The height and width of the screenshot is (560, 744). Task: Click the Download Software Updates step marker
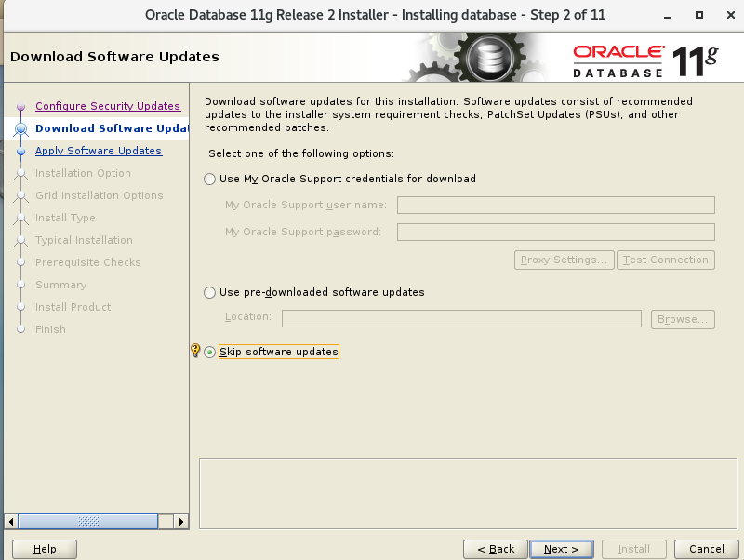20,128
